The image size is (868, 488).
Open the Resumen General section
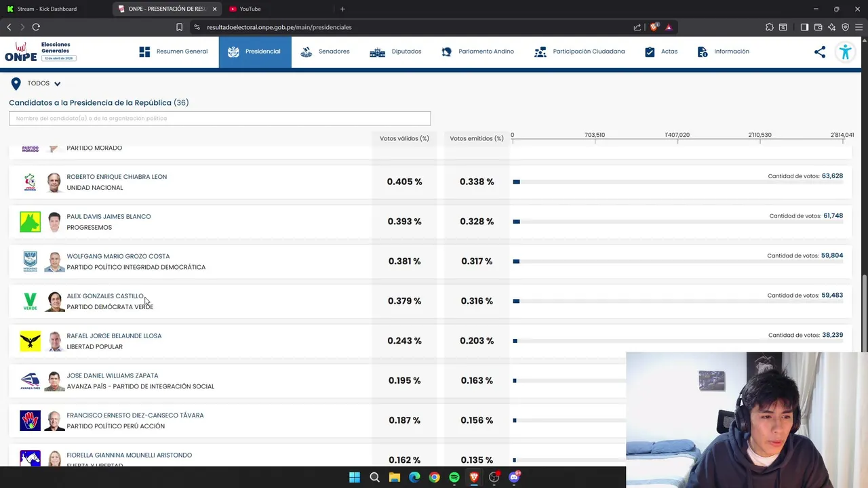[174, 52]
